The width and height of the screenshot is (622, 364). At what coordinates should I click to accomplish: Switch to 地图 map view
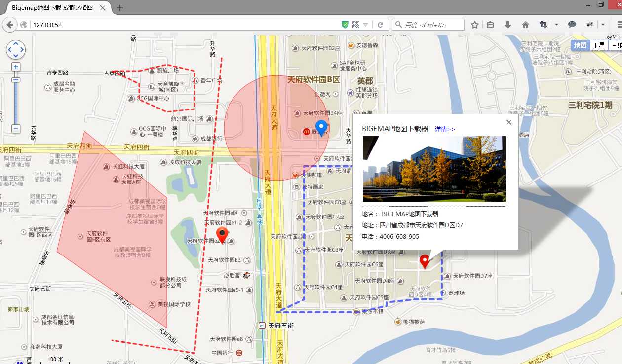[580, 45]
